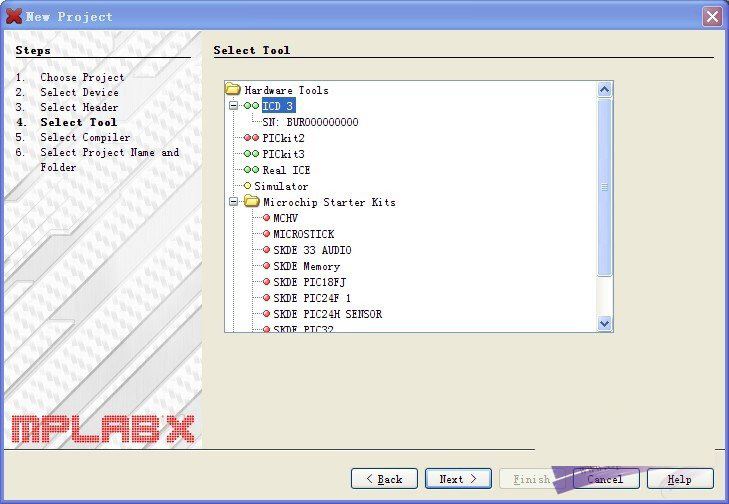Screen dimensions: 729x504
Task: Click the Back button
Action: pyautogui.click(x=384, y=478)
